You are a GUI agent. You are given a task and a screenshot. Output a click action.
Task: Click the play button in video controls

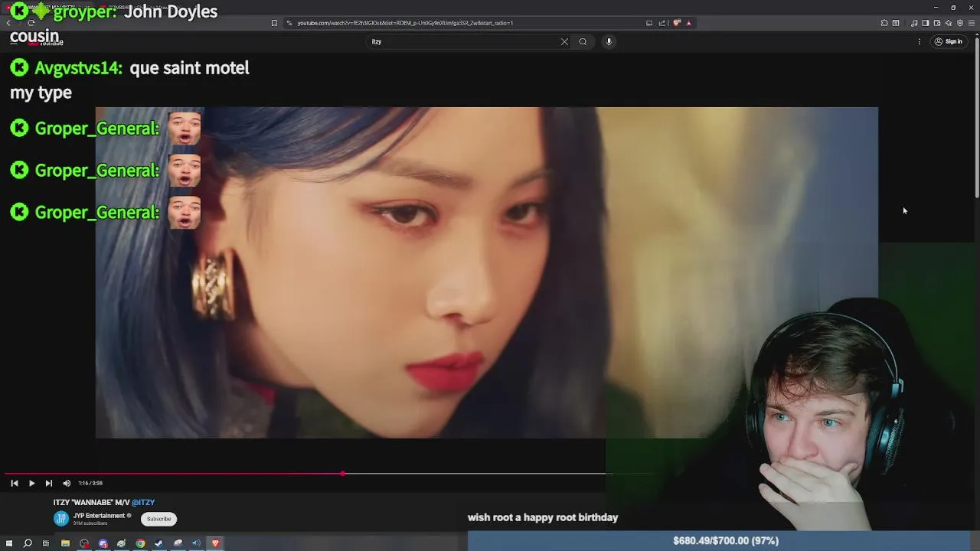coord(31,483)
